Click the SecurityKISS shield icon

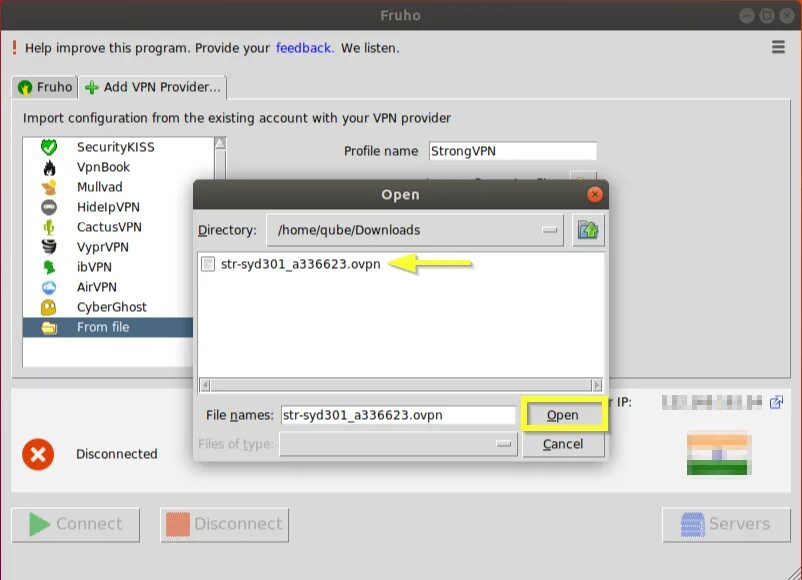(49, 147)
